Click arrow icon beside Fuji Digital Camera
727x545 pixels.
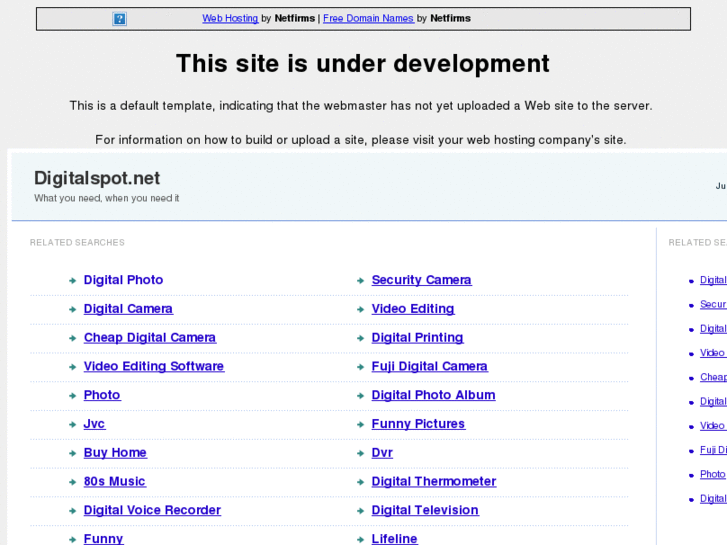pyautogui.click(x=360, y=367)
